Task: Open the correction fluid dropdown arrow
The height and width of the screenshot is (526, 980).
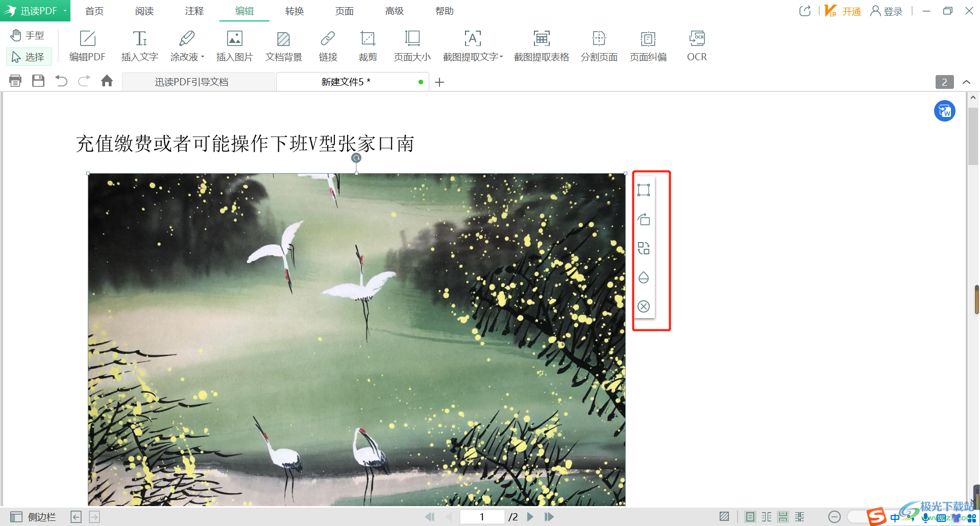Action: [x=203, y=57]
